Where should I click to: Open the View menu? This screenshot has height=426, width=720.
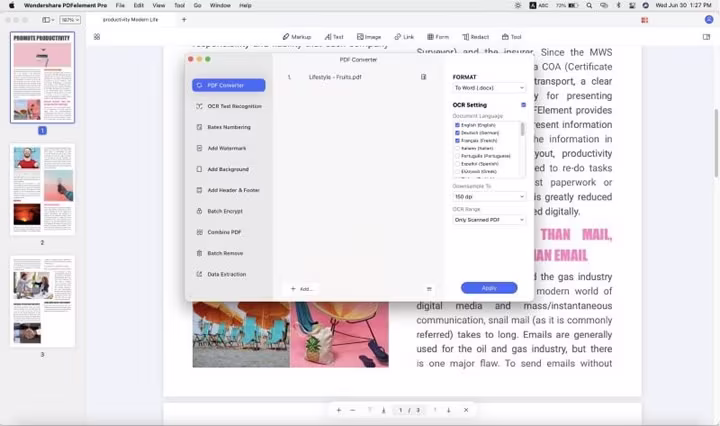click(159, 6)
